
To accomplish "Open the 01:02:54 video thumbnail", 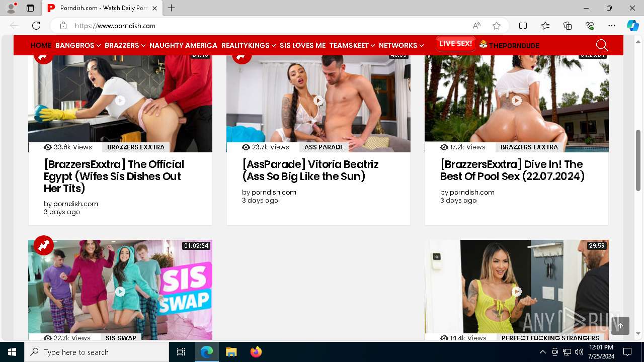I will (x=120, y=290).
